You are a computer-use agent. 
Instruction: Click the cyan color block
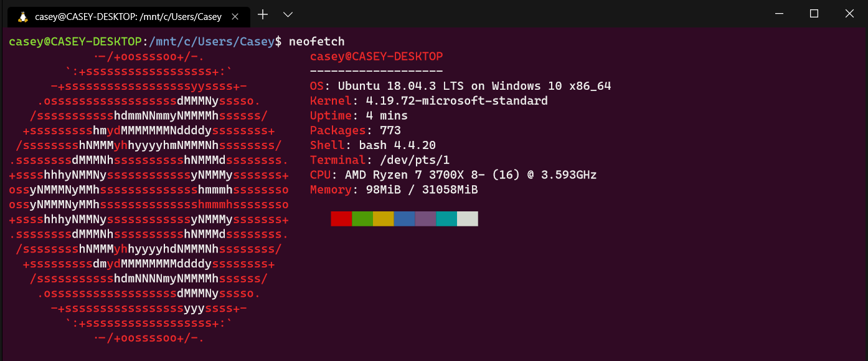tap(446, 219)
